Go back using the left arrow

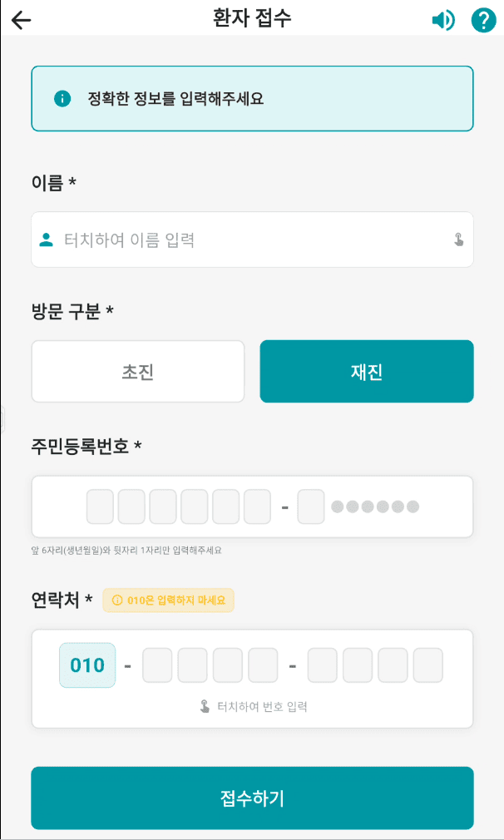click(x=22, y=20)
